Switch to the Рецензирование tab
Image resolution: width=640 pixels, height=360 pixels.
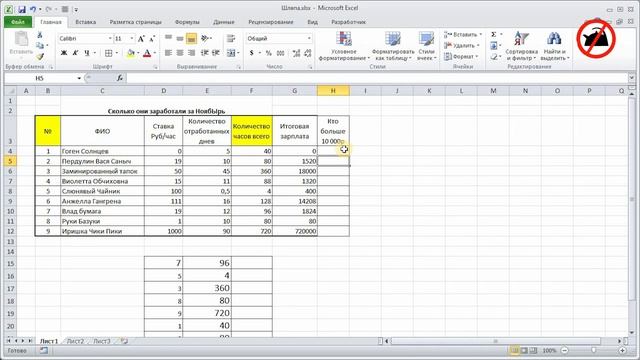[271, 22]
